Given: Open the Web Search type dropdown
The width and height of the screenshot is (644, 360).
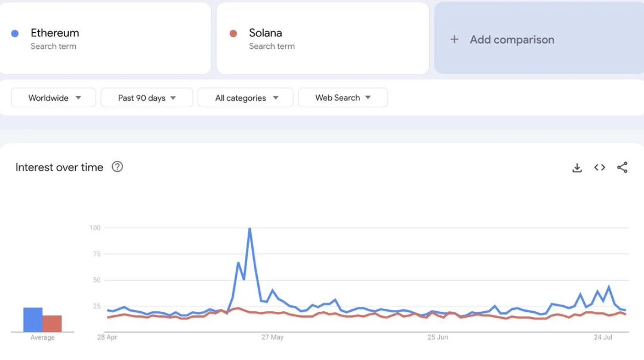Looking at the screenshot, I should pos(343,97).
